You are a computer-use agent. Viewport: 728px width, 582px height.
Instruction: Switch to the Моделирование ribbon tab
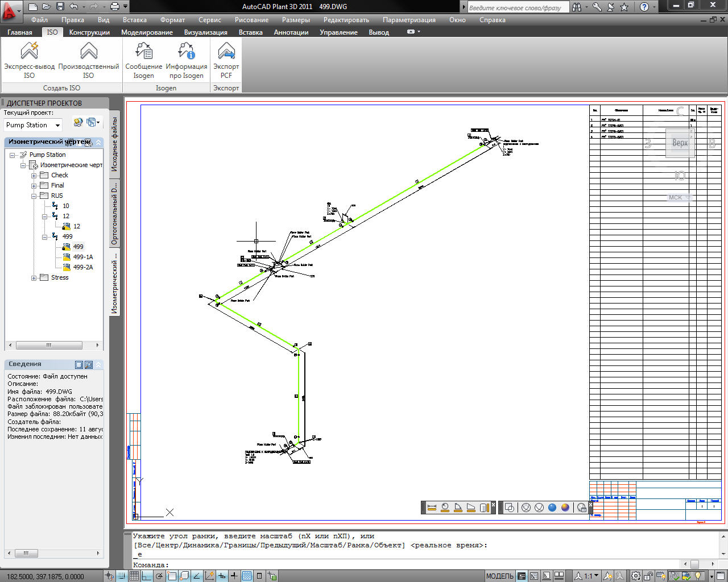(147, 32)
